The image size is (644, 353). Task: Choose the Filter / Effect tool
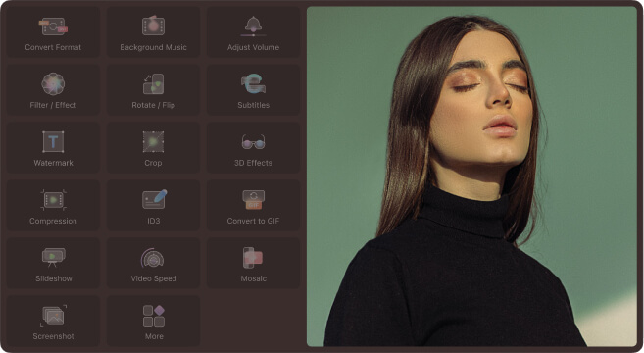53,89
